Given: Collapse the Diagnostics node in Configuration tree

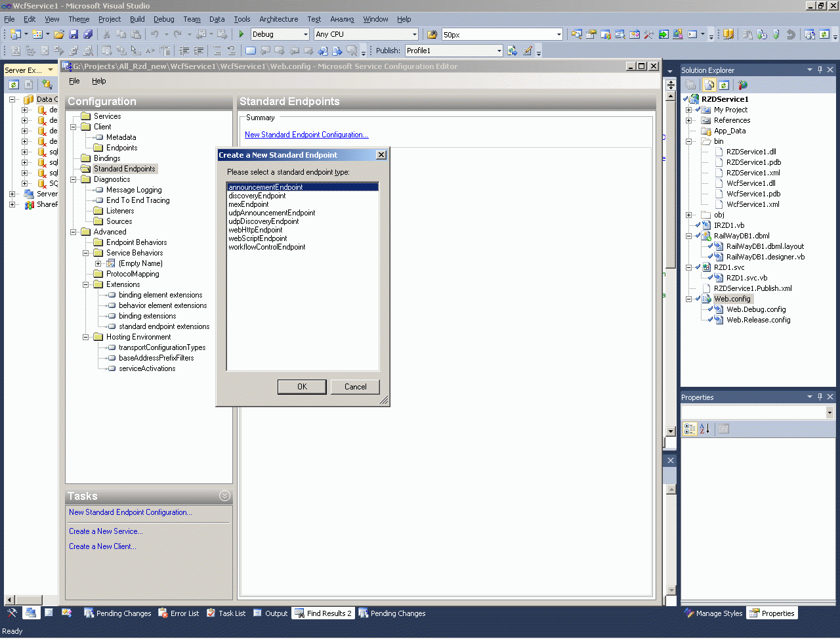Looking at the screenshot, I should pos(73,179).
